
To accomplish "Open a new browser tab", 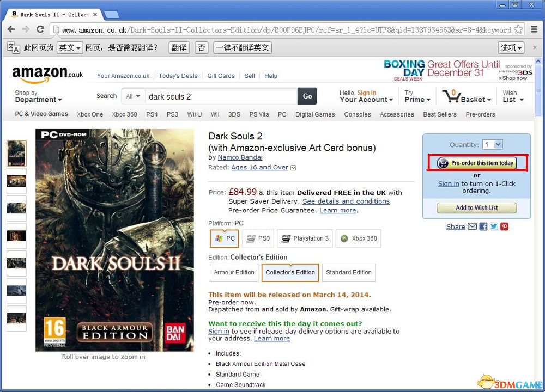I will pos(112,15).
